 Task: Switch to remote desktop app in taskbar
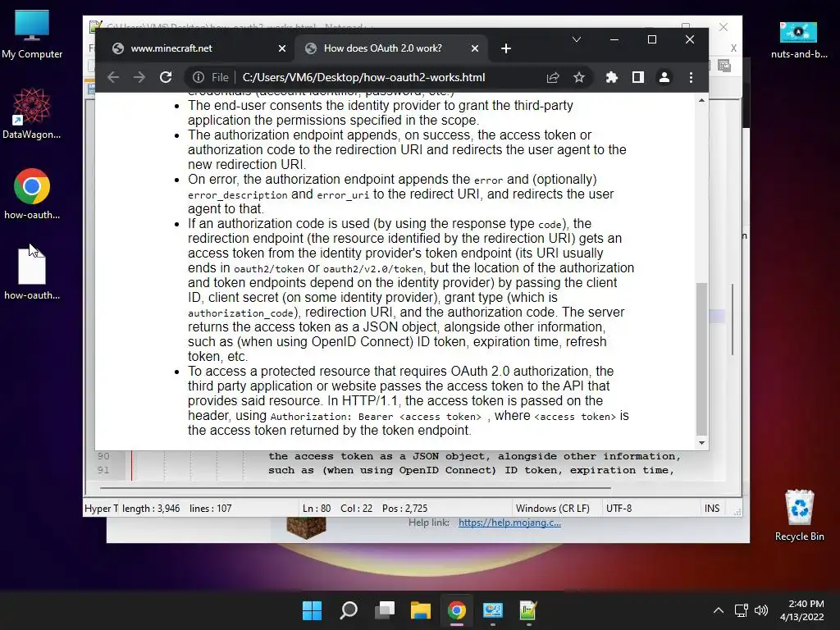(493, 610)
